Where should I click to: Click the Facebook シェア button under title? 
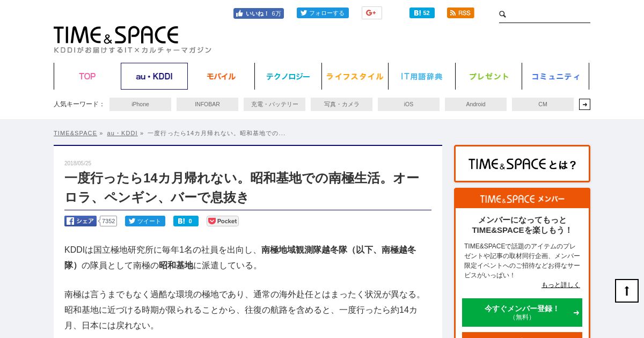tap(80, 221)
